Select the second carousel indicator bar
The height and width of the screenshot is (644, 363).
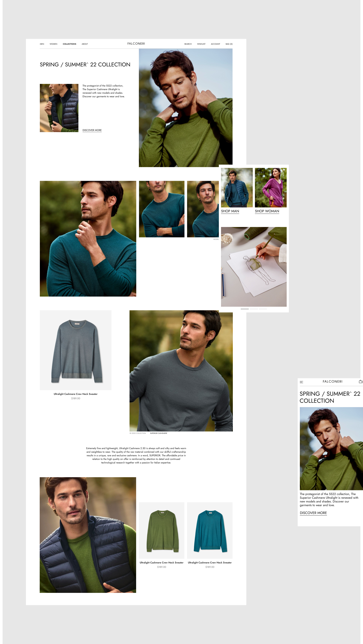coord(253,309)
